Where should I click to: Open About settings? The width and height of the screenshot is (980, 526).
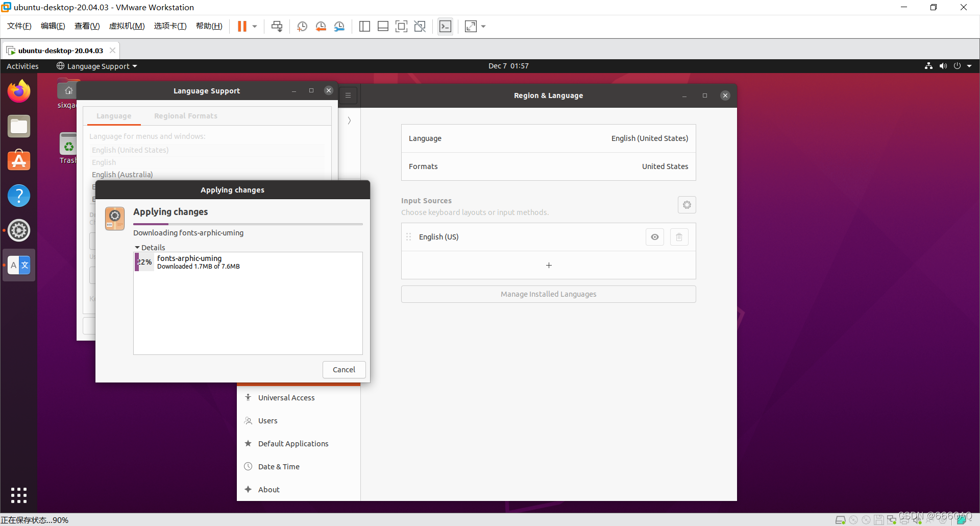[299, 490]
